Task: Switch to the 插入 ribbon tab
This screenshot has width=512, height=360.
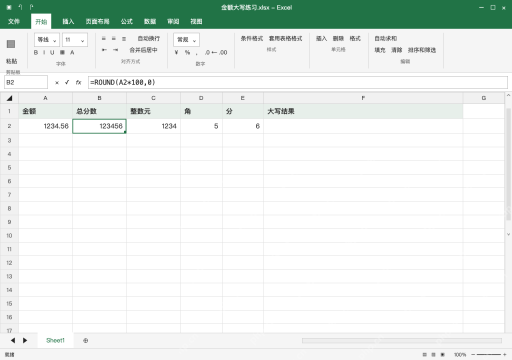Action: 68,22
